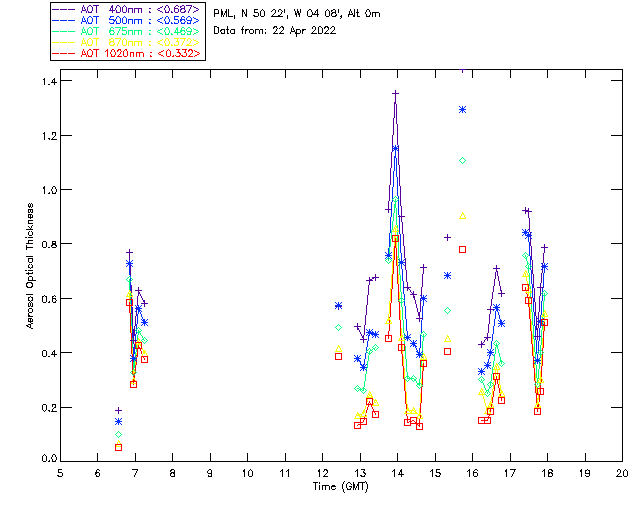This screenshot has width=640, height=512.
Task: Click the 'Data from: 22 Apr 2022' text
Action: tap(275, 30)
